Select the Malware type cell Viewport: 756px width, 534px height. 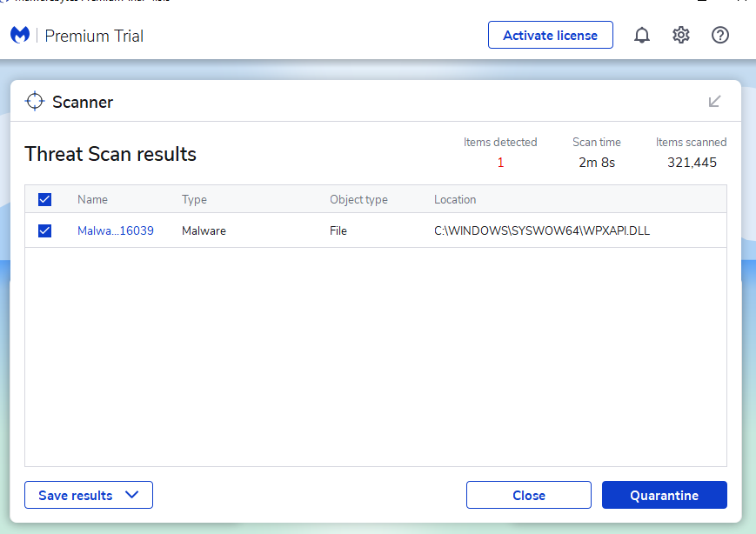click(204, 230)
